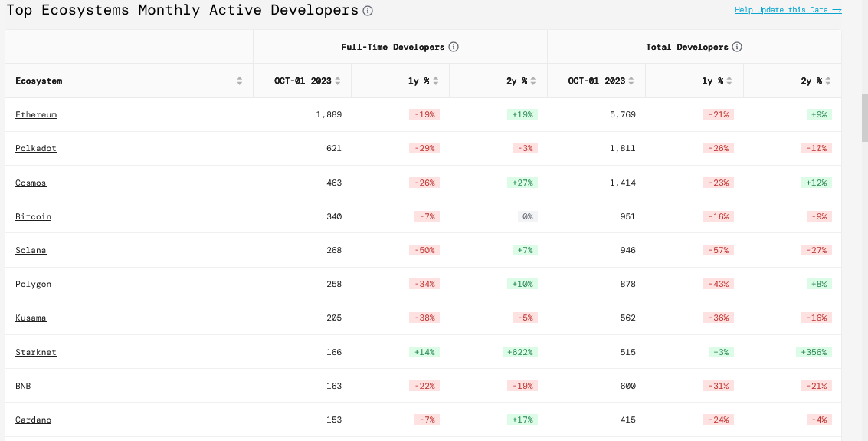This screenshot has width=868, height=441.
Task: Go to the Cosmos ecosystem page
Action: pyautogui.click(x=31, y=183)
